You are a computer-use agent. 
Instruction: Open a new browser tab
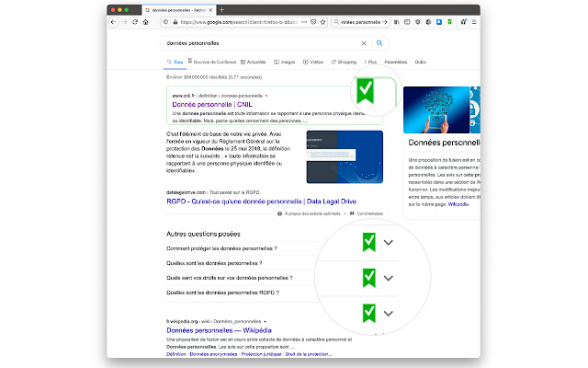coord(221,10)
